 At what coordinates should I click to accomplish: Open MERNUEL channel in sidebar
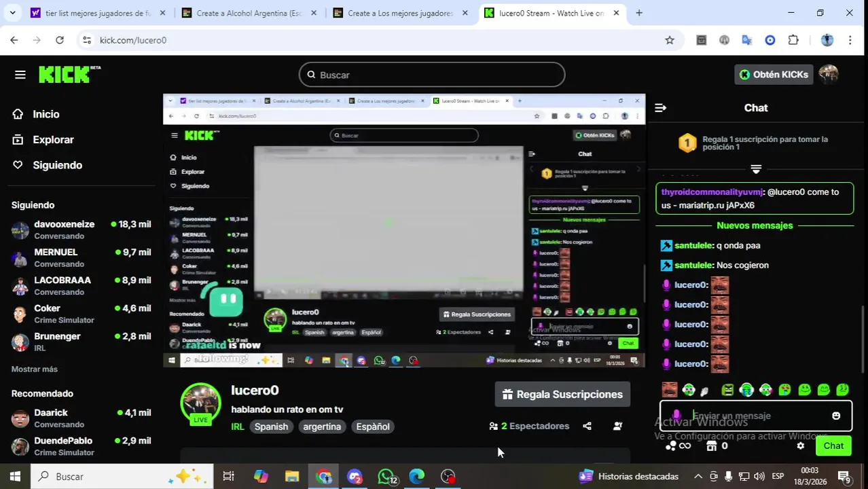coord(81,257)
